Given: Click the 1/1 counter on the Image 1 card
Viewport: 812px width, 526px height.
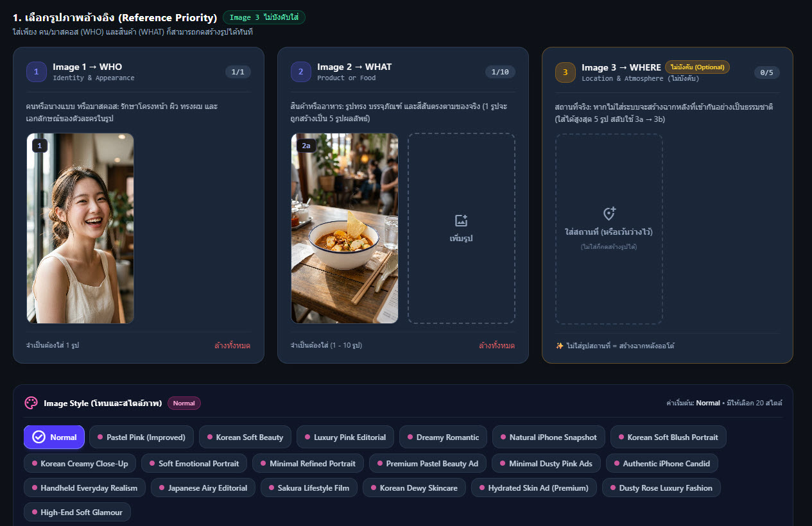Looking at the screenshot, I should pyautogui.click(x=238, y=72).
